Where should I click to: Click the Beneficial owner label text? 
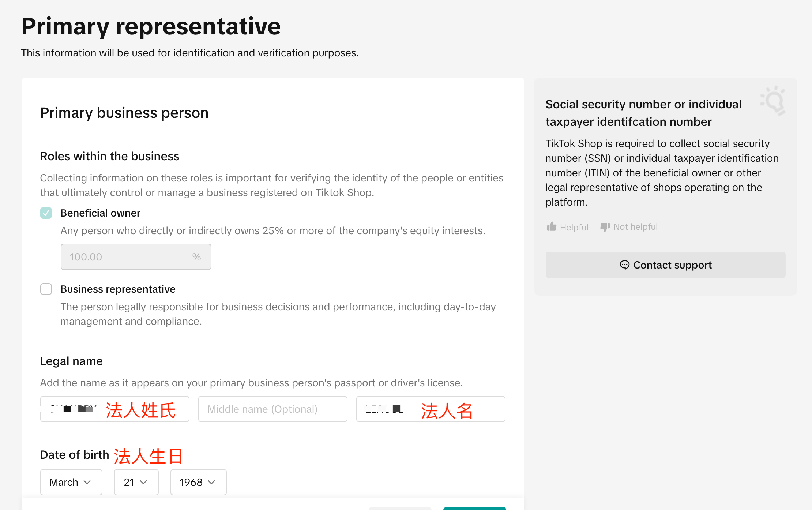tap(100, 213)
